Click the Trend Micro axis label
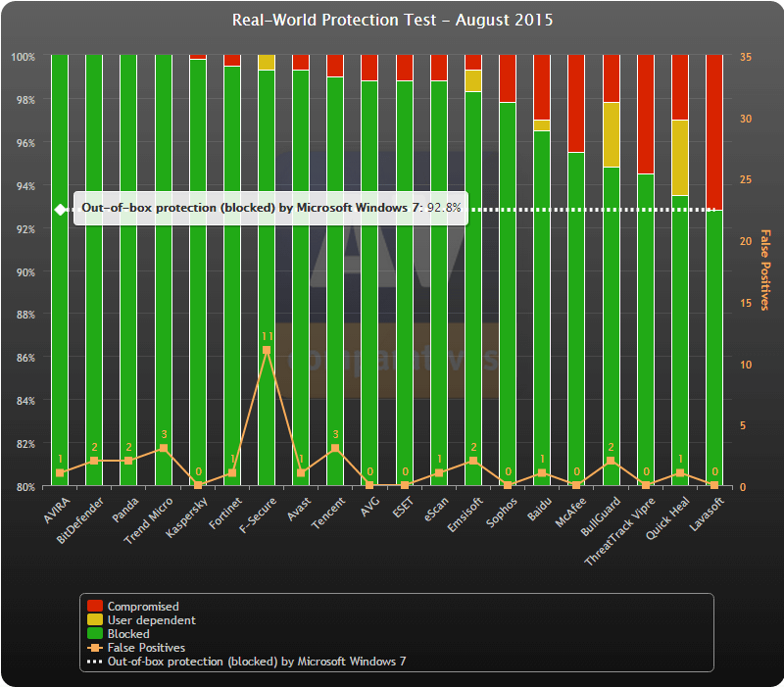The height and width of the screenshot is (687, 784). [x=149, y=520]
